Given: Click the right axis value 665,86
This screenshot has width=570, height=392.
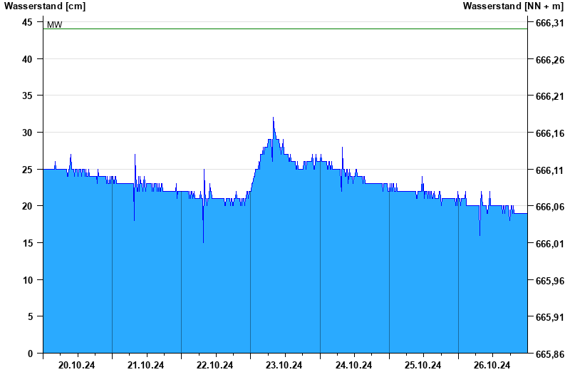Looking at the screenshot, I should (550, 354).
